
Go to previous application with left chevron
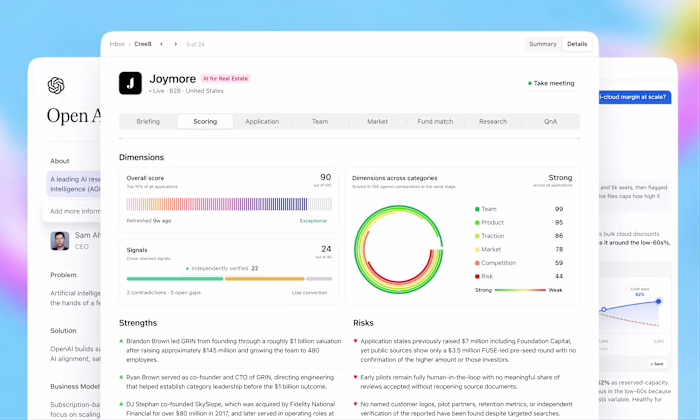(x=161, y=44)
